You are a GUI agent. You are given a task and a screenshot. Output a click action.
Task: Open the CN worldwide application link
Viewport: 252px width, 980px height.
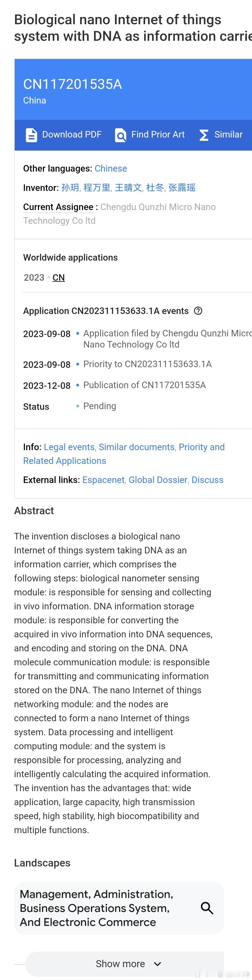tap(59, 278)
